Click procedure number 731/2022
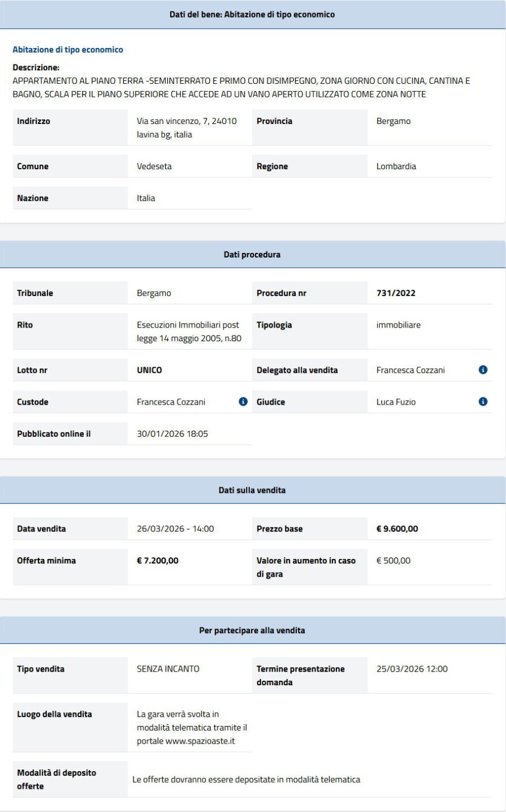Image resolution: width=506 pixels, height=812 pixels. (x=396, y=293)
